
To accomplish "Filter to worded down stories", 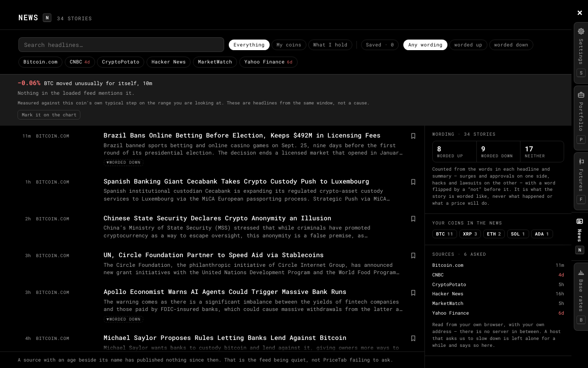I will [x=511, y=45].
